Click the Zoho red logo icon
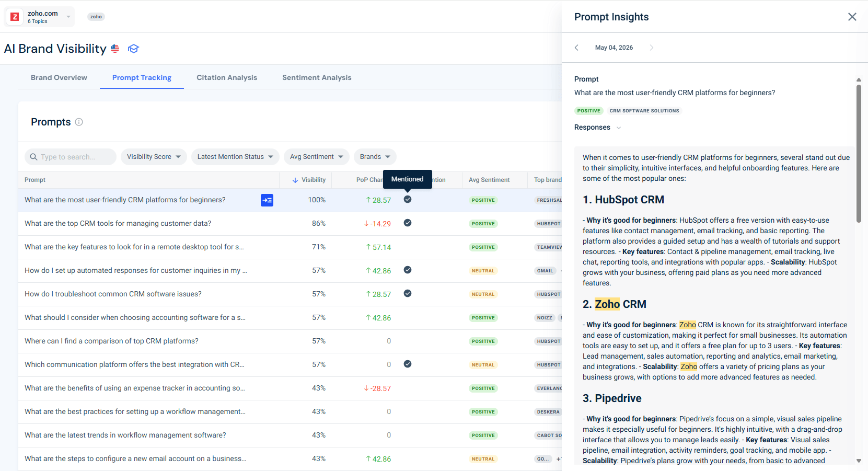Screen dimensions: 868x471 (x=15, y=17)
